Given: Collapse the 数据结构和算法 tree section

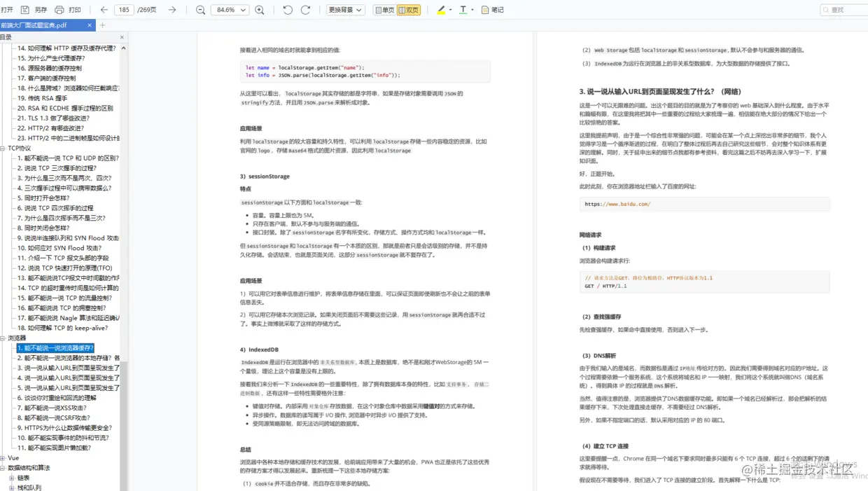Looking at the screenshot, I should click(x=3, y=468).
